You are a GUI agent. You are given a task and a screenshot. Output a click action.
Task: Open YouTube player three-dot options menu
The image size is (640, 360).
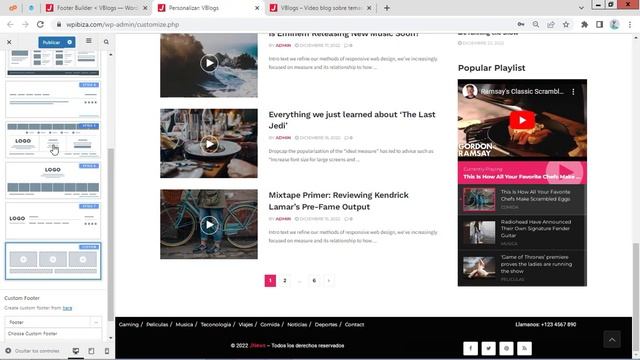pyautogui.click(x=573, y=92)
